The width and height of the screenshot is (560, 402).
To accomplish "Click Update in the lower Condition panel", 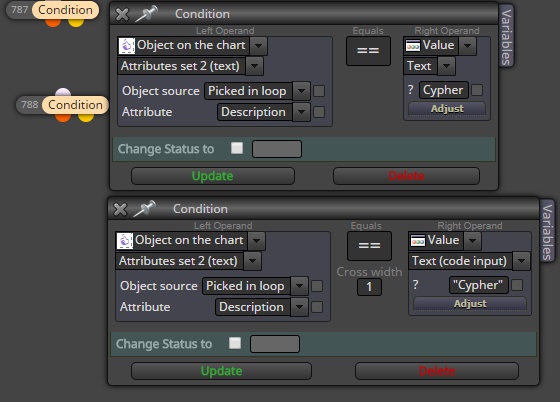I will tap(221, 371).
